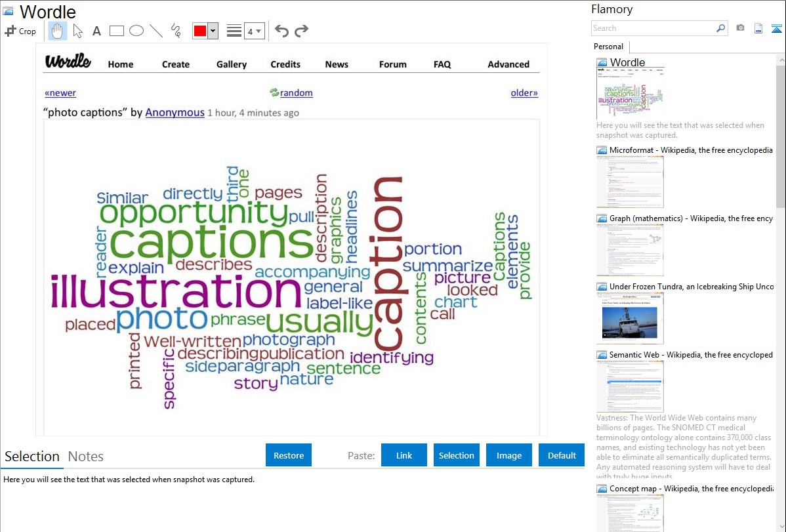Viewport: 786px width, 532px height.
Task: Select the straight line tool
Action: click(156, 31)
